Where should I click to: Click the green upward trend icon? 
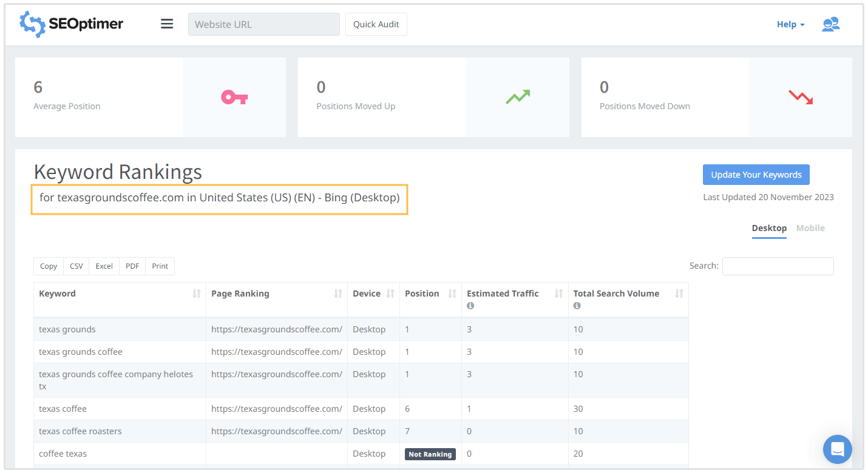517,96
